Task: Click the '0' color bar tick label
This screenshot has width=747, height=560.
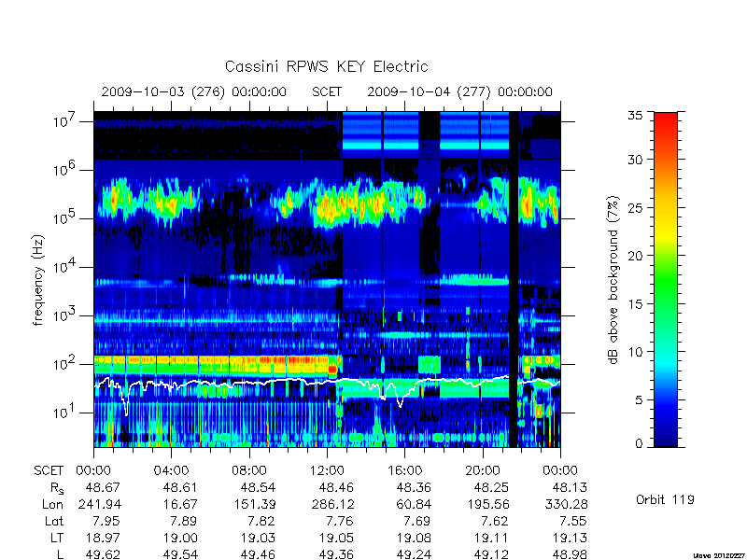Action: tap(639, 444)
